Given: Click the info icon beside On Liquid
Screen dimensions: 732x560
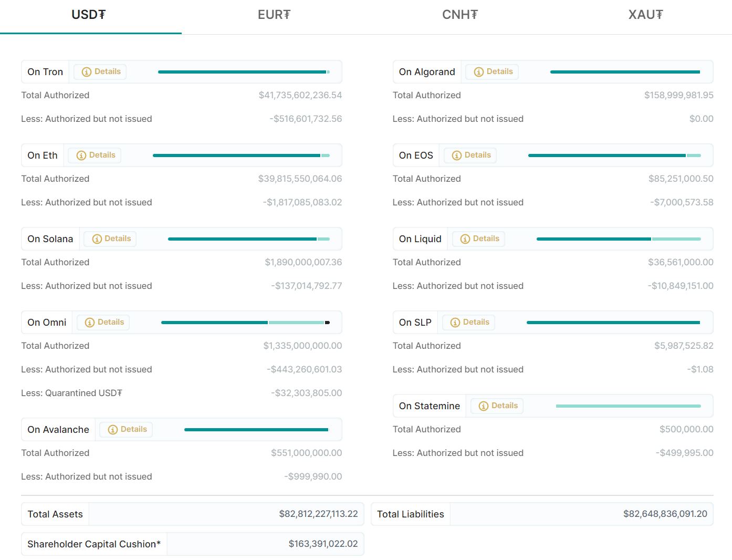Looking at the screenshot, I should (x=465, y=239).
